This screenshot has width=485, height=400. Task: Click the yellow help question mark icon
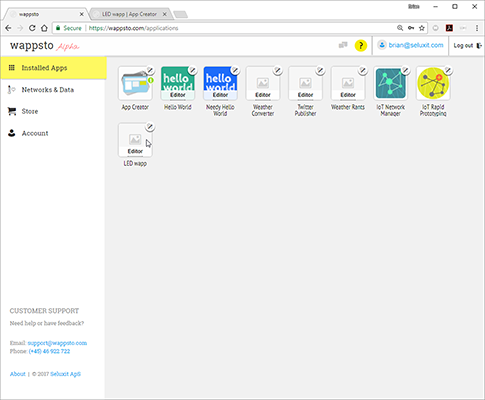(361, 46)
